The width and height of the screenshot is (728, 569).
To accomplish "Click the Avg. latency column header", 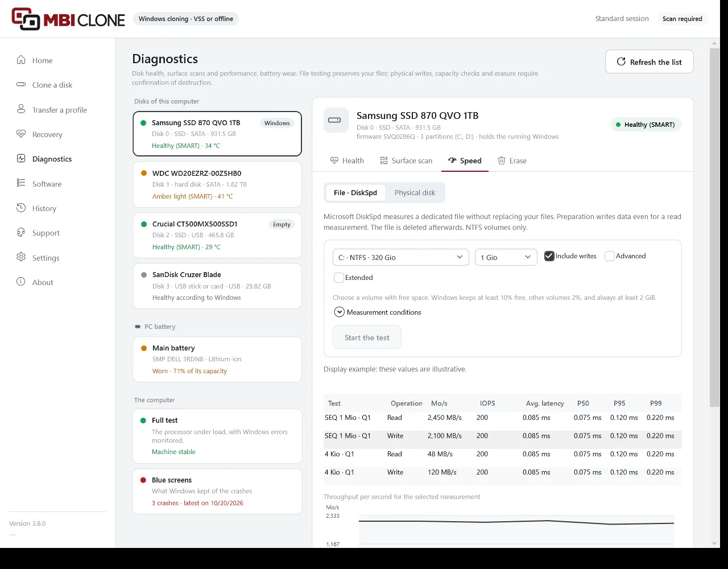I will click(x=545, y=403).
